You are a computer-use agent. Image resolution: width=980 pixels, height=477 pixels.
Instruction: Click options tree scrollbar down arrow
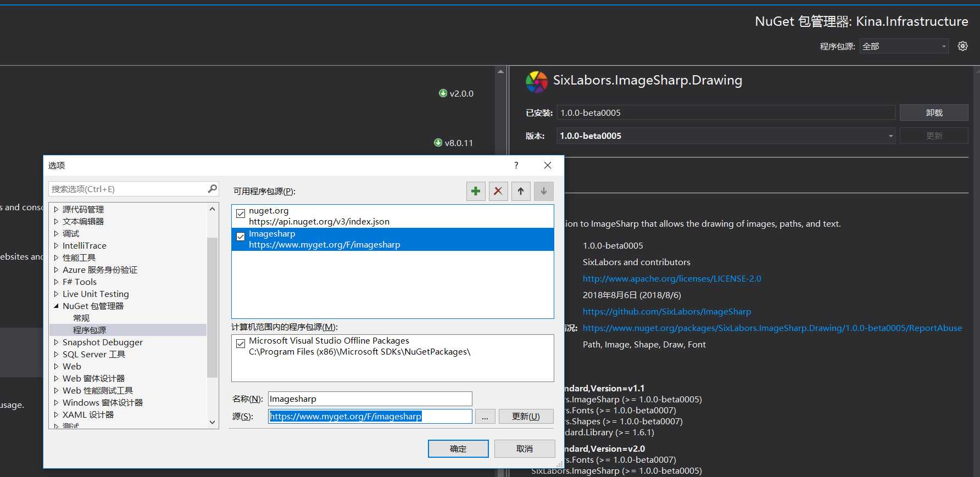(x=213, y=423)
